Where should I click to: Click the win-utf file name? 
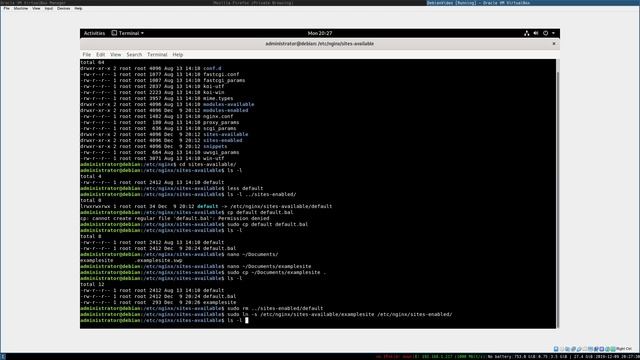click(213, 158)
